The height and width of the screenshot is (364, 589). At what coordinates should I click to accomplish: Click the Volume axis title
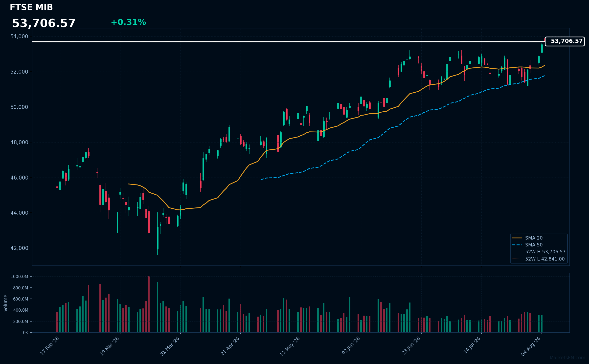(6, 303)
